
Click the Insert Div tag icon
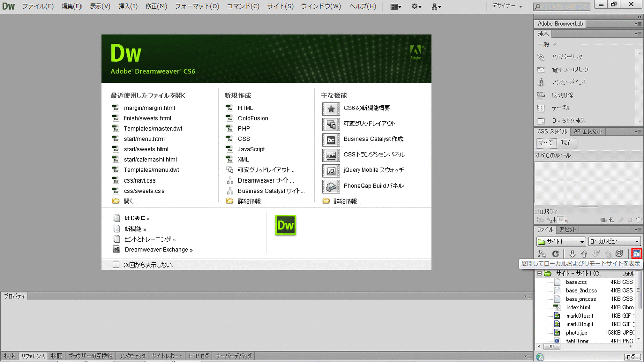541,121
